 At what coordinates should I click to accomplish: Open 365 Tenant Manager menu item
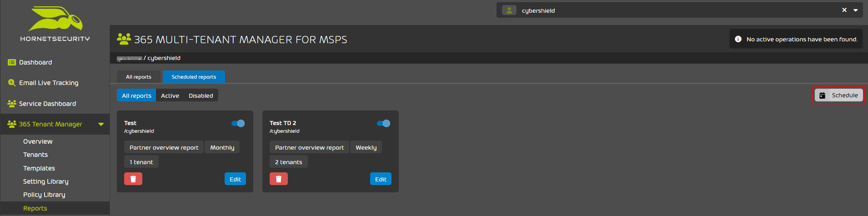[x=55, y=124]
